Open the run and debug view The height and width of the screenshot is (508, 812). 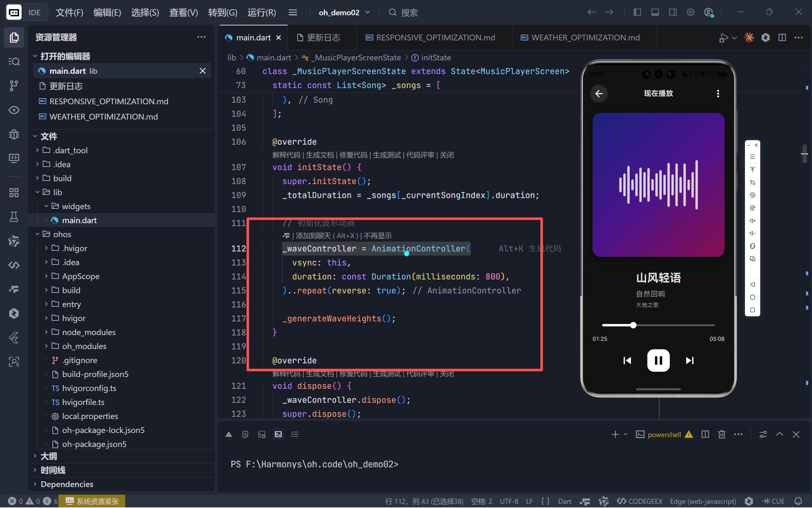[14, 134]
